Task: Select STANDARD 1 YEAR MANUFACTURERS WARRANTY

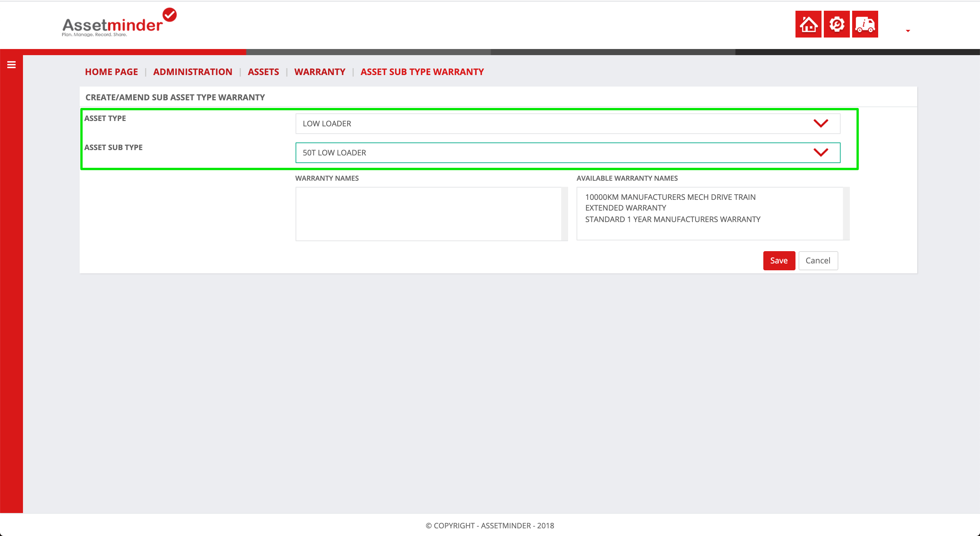Action: coord(673,219)
